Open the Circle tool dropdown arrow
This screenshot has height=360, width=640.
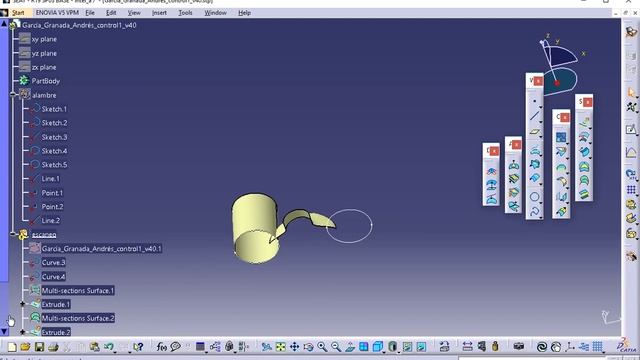point(540,202)
